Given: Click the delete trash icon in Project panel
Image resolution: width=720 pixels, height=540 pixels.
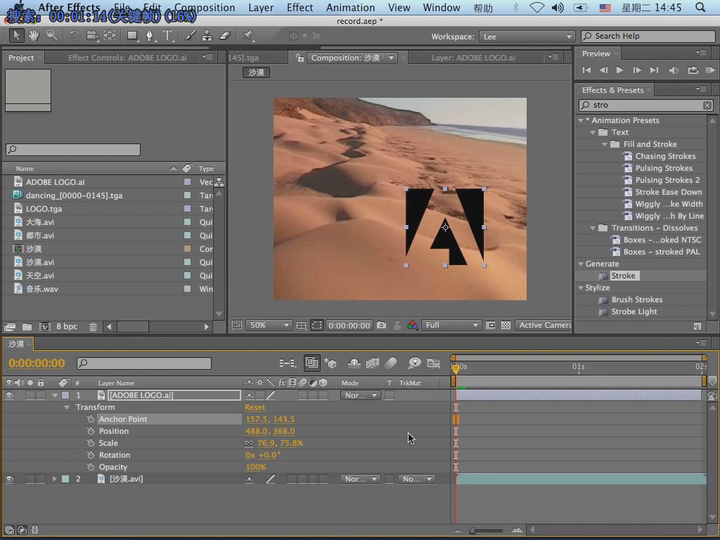Looking at the screenshot, I should [x=93, y=326].
